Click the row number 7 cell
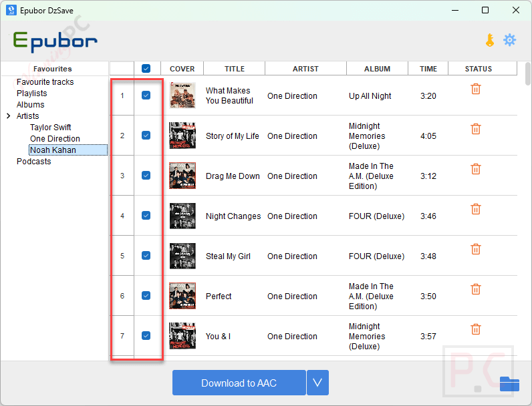Image resolution: width=532 pixels, height=406 pixels. coord(122,336)
